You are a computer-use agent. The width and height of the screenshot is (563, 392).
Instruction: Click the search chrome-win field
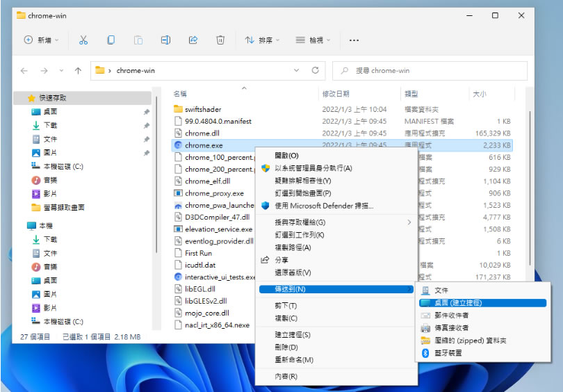coord(430,70)
